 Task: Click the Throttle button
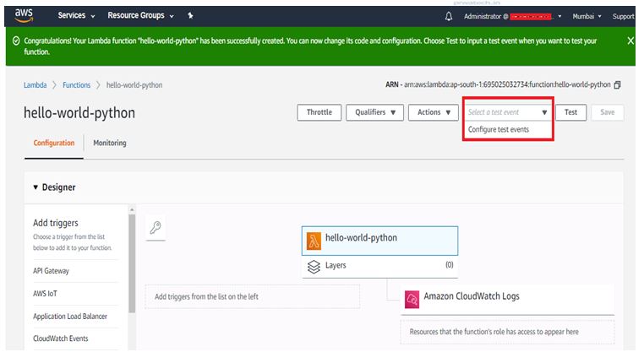[319, 112]
